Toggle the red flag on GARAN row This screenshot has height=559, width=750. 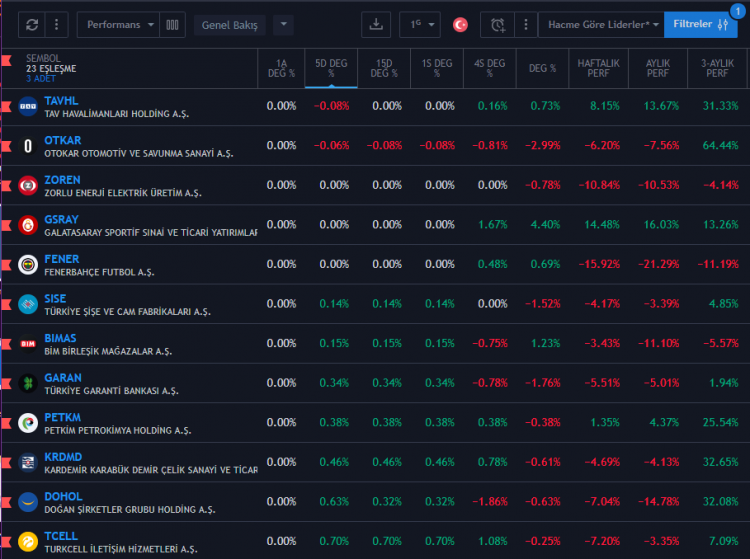pos(6,383)
